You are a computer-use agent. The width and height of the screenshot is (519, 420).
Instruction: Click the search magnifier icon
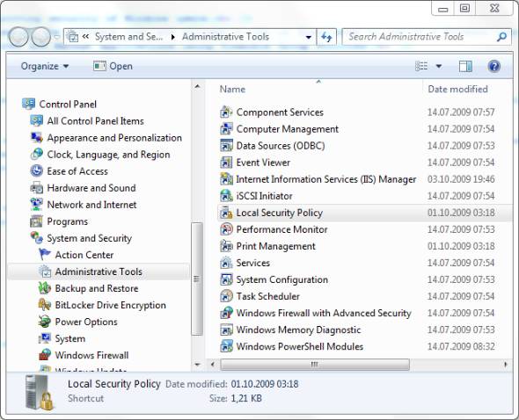[501, 37]
